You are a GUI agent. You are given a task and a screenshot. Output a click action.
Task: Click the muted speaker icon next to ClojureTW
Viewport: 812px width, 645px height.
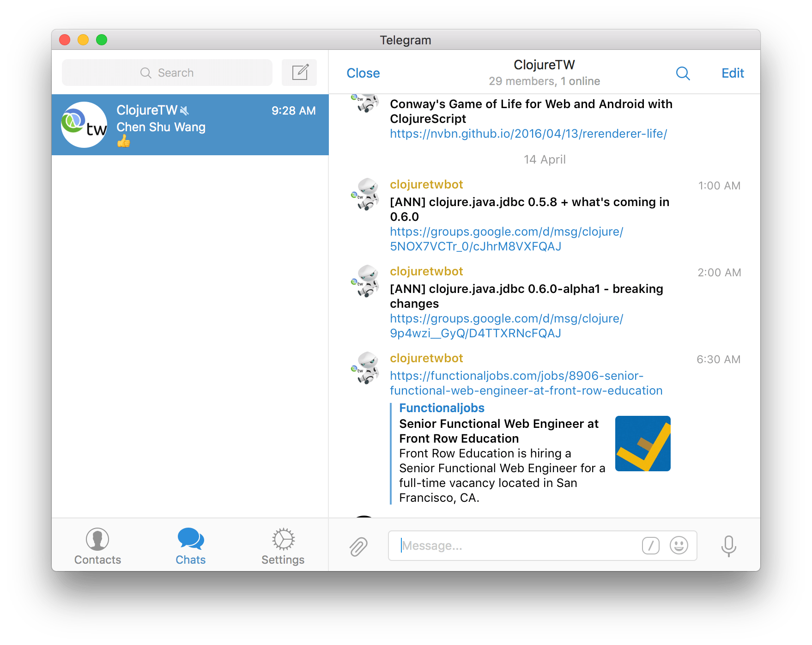185,110
